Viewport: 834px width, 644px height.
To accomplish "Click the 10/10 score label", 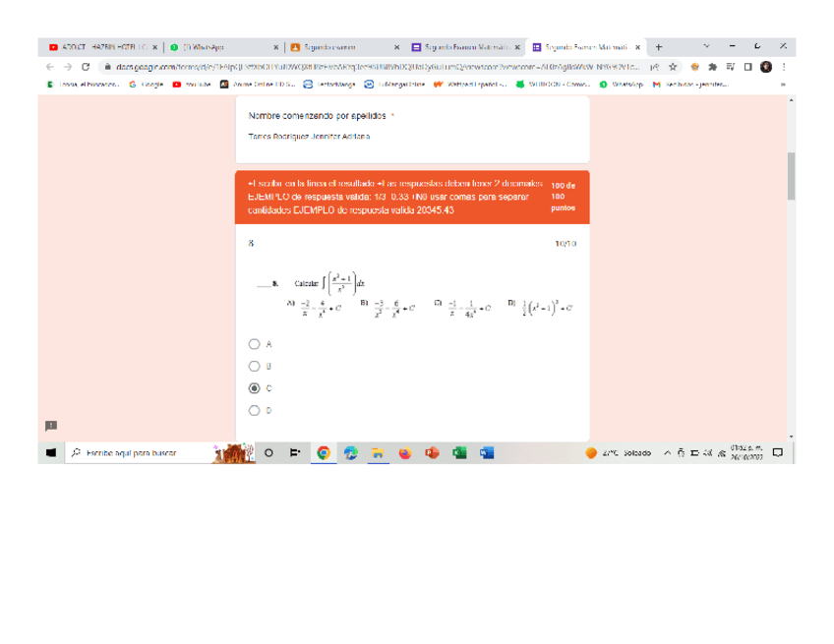I will pos(566,244).
